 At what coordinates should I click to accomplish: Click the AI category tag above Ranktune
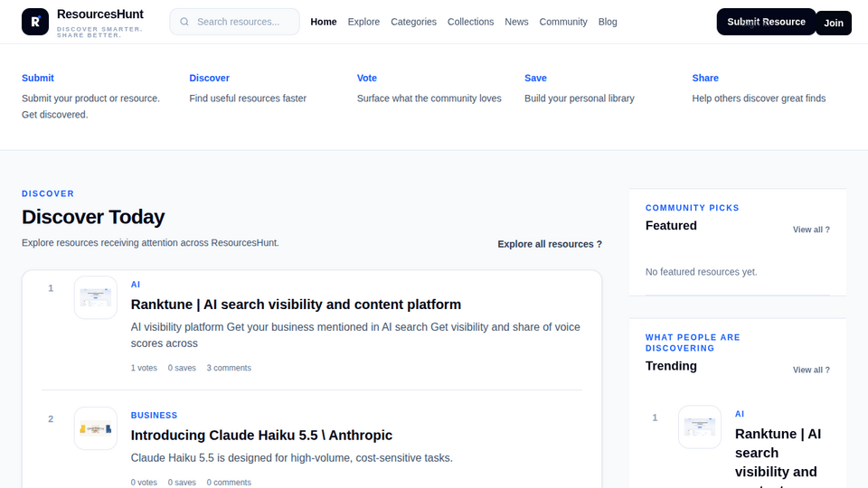click(x=135, y=285)
